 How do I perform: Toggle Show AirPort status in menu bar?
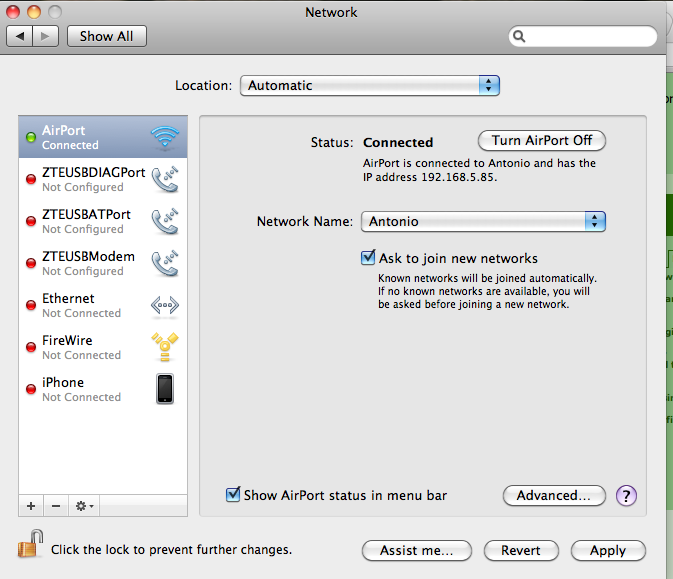(233, 494)
